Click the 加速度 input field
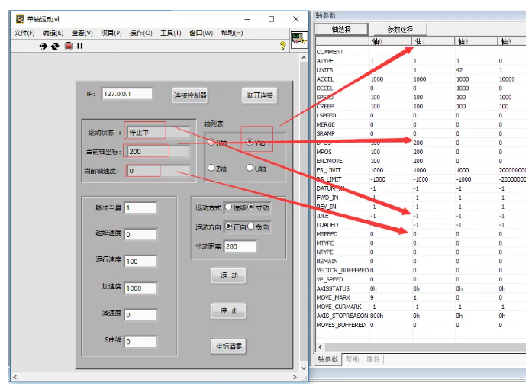The image size is (532, 392). pyautogui.click(x=140, y=288)
